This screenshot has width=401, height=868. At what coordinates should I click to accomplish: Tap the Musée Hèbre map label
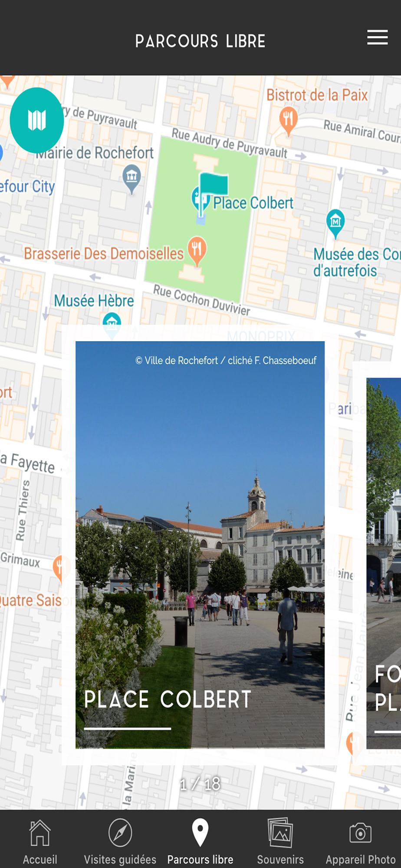tap(94, 300)
